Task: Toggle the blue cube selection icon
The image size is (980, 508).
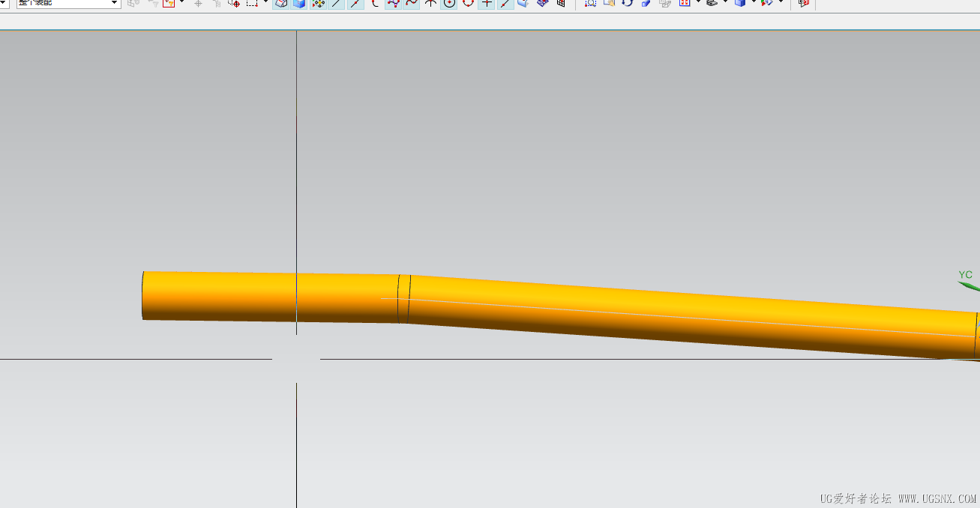Action: 299,4
